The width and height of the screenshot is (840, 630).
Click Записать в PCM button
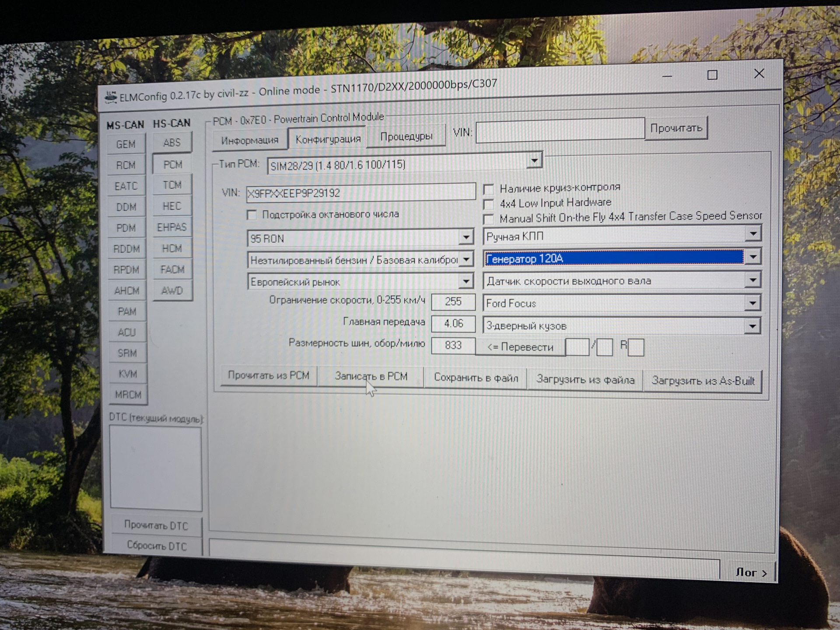(x=371, y=376)
